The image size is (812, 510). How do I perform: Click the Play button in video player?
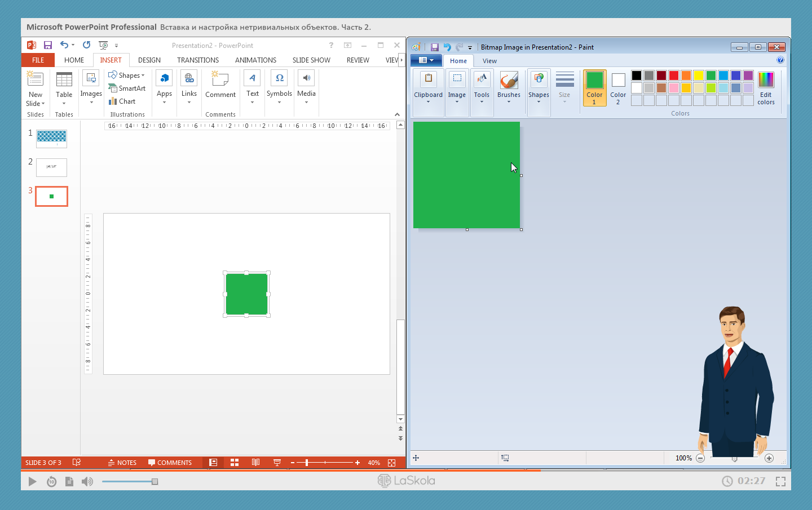32,481
